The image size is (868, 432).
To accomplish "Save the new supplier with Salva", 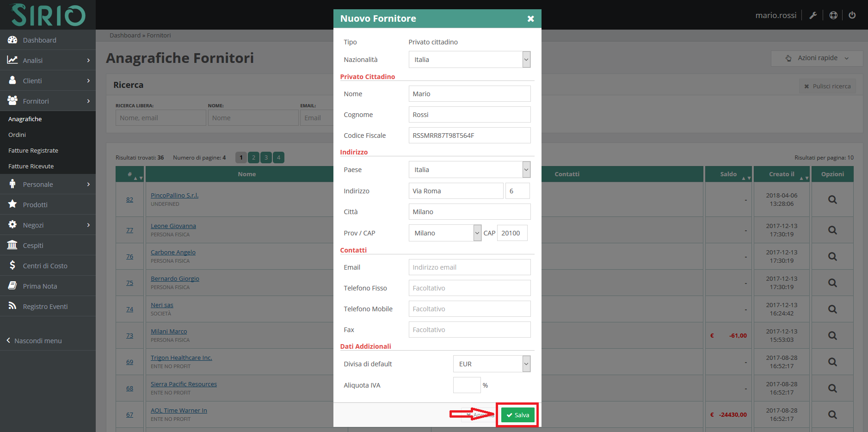I will tap(517, 415).
